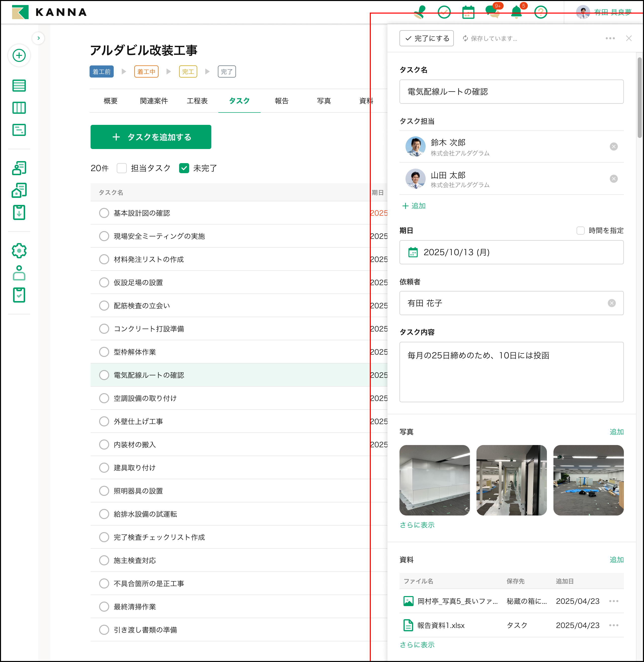Uncheck the 未完了 filter checkbox
Viewport: 644px width, 662px height.
pos(184,168)
